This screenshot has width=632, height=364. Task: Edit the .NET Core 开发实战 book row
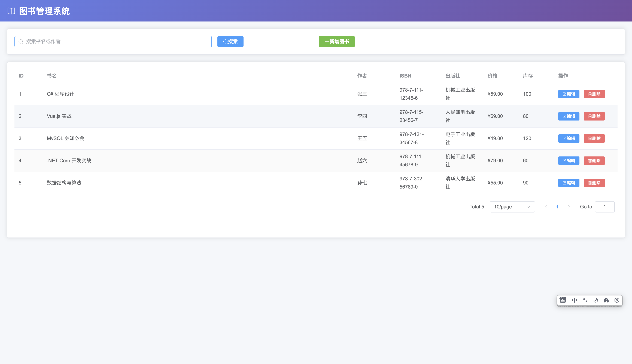click(569, 161)
